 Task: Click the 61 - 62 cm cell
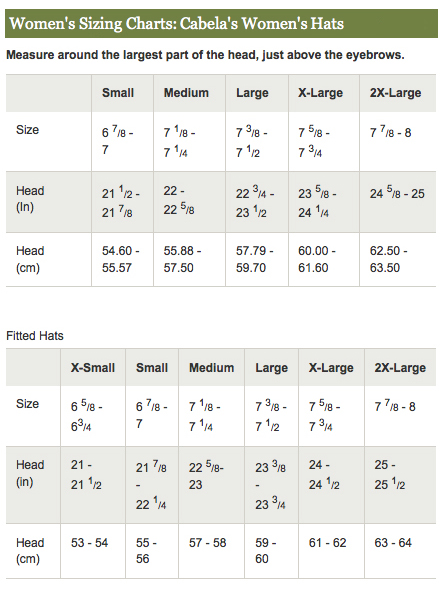click(x=331, y=551)
